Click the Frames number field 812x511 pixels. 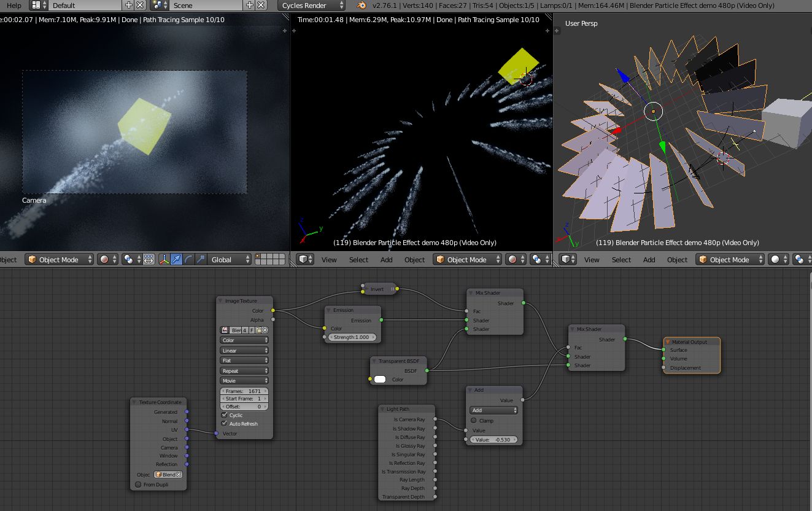point(244,391)
